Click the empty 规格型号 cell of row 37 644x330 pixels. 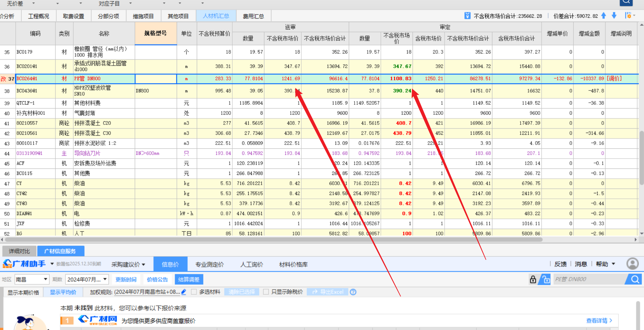point(156,79)
